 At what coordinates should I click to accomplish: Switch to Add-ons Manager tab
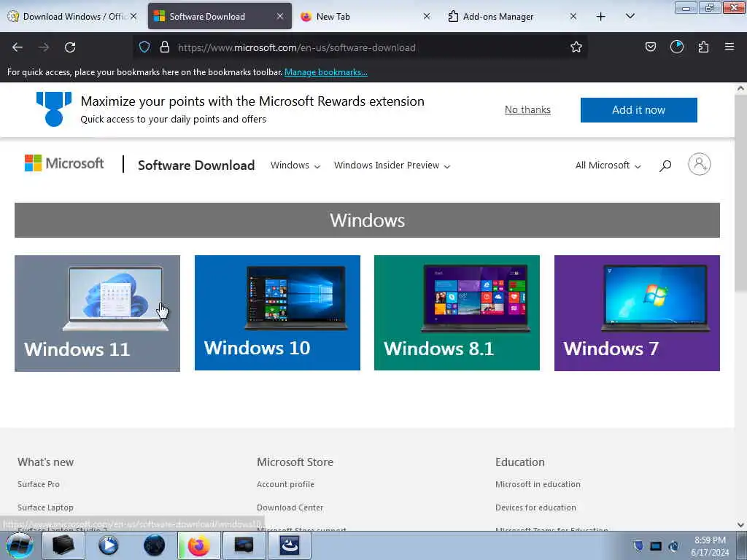[x=512, y=16]
